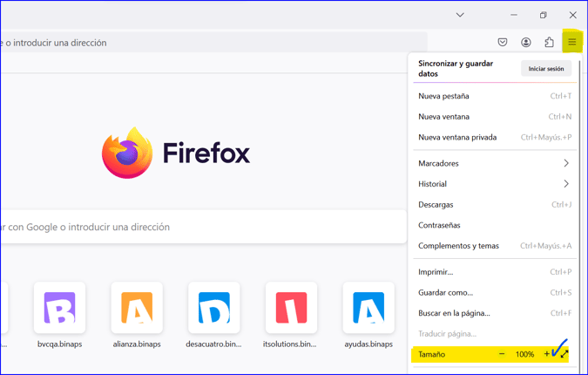The image size is (588, 375).
Task: Focus the Google search box on page
Action: (203, 227)
